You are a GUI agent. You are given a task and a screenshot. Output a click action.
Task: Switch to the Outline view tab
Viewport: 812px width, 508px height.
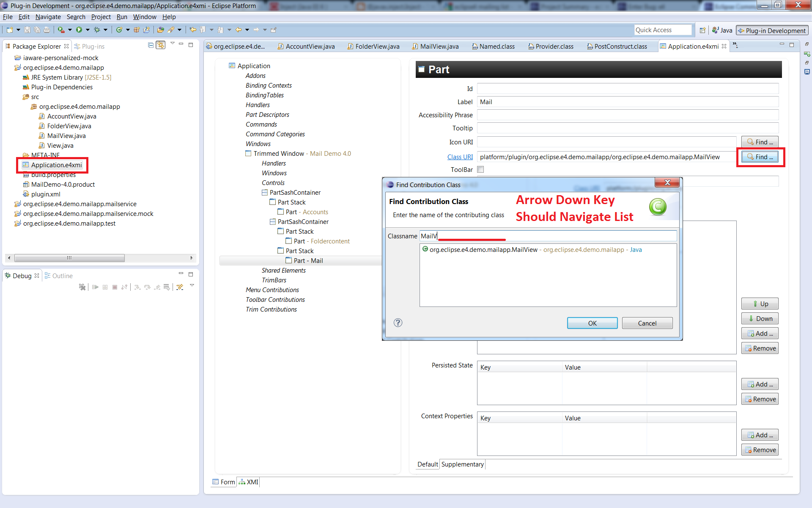point(59,276)
